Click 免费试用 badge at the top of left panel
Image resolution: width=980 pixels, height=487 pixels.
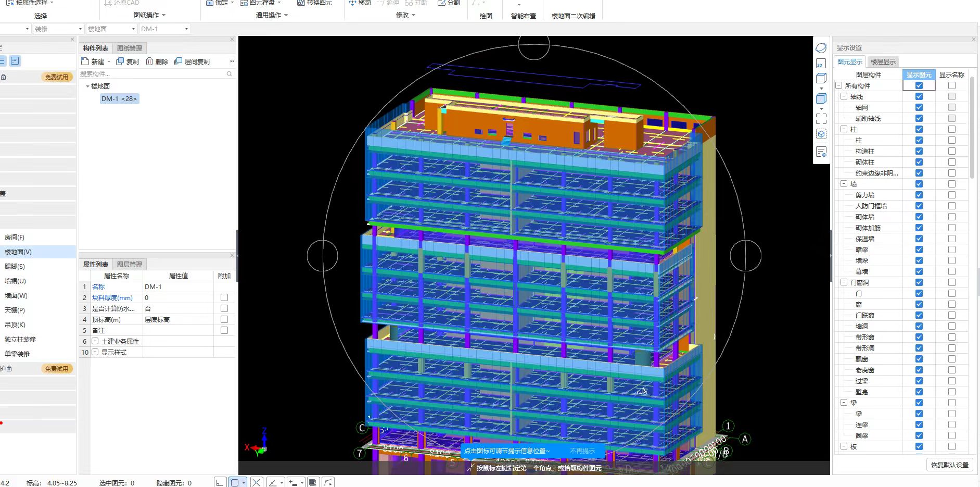[56, 77]
